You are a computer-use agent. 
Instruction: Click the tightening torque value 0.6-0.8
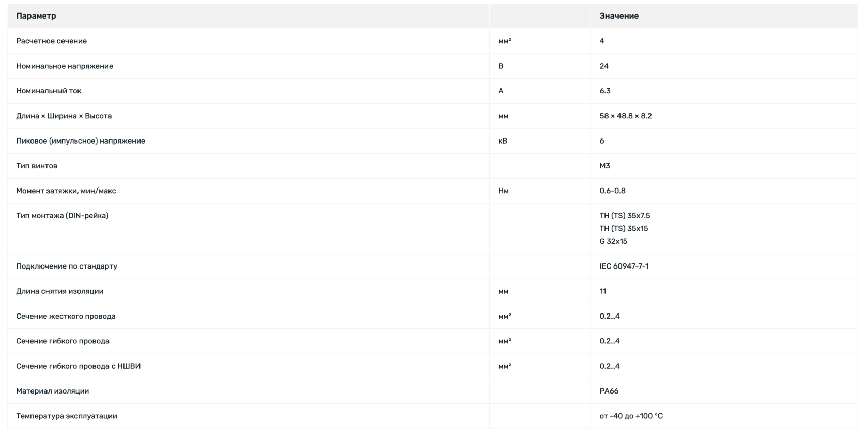click(612, 191)
